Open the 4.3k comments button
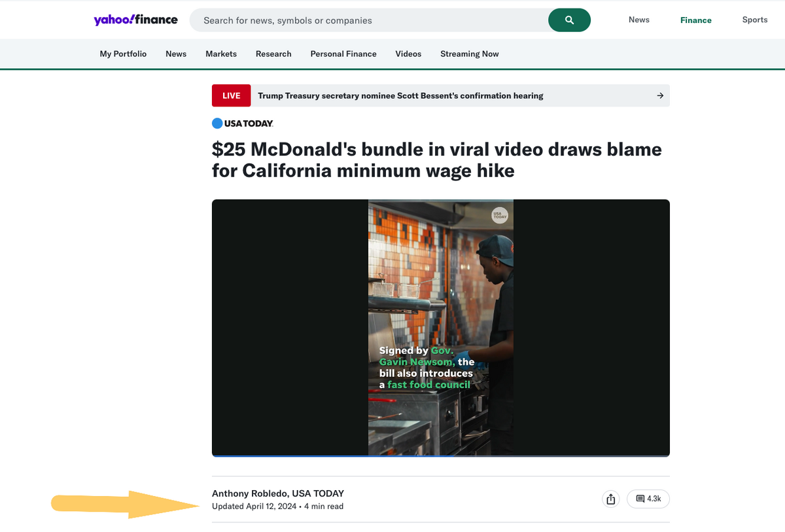This screenshot has width=785, height=532. point(648,499)
